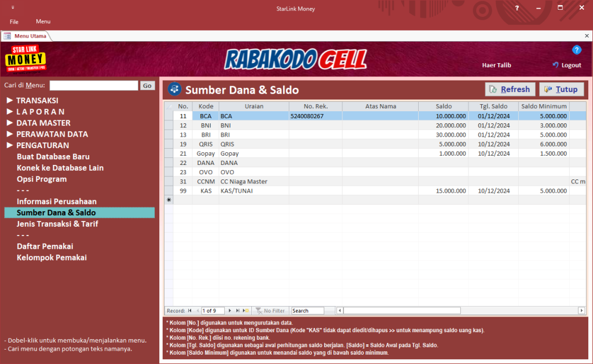Screen dimensions: 593x364
Task: Click horizontal scrollbar left arrow
Action: [x=339, y=311]
